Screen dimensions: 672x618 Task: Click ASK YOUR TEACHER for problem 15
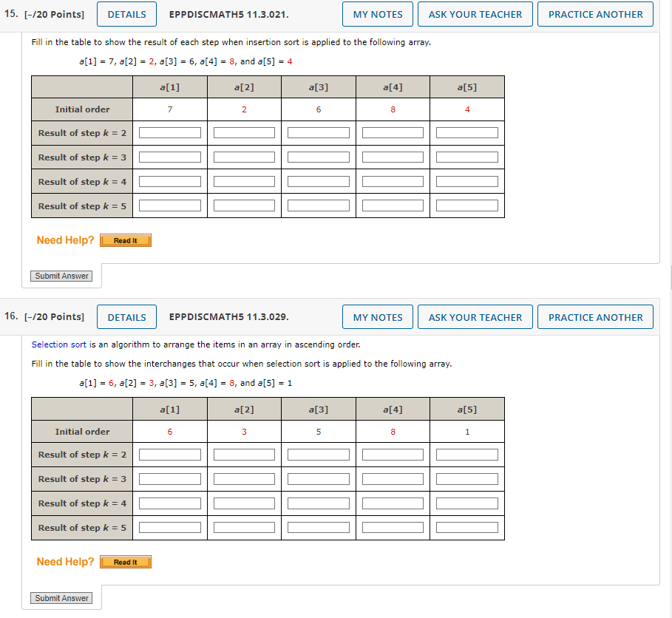(x=475, y=13)
